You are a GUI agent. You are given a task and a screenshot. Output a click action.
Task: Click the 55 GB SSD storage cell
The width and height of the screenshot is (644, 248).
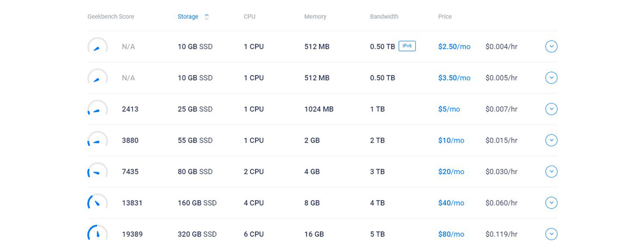click(195, 140)
